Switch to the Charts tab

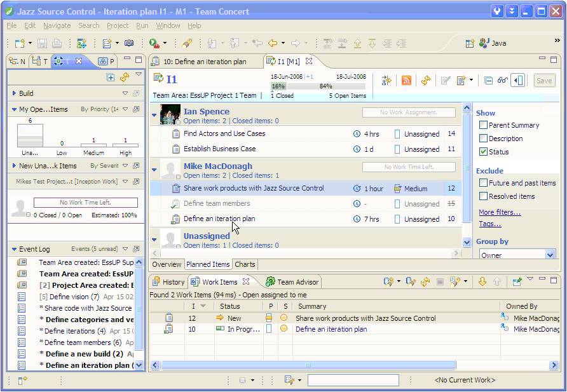245,264
